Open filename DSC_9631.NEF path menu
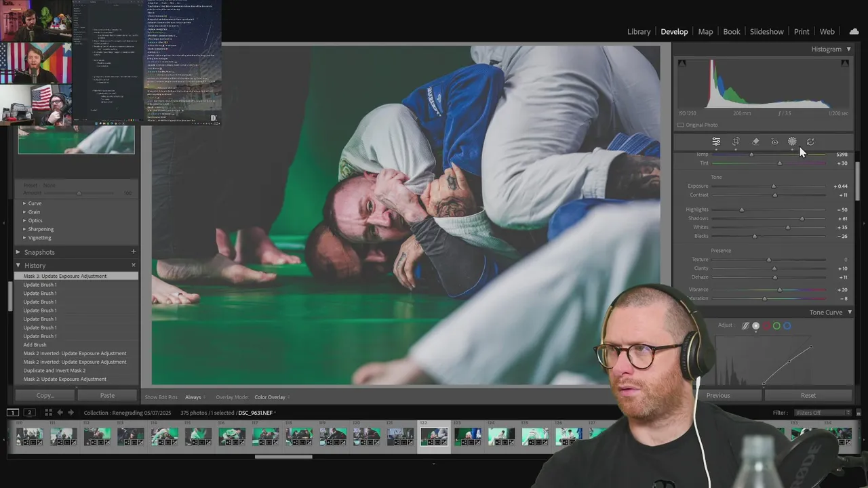The height and width of the screenshot is (488, 868). pos(256,413)
